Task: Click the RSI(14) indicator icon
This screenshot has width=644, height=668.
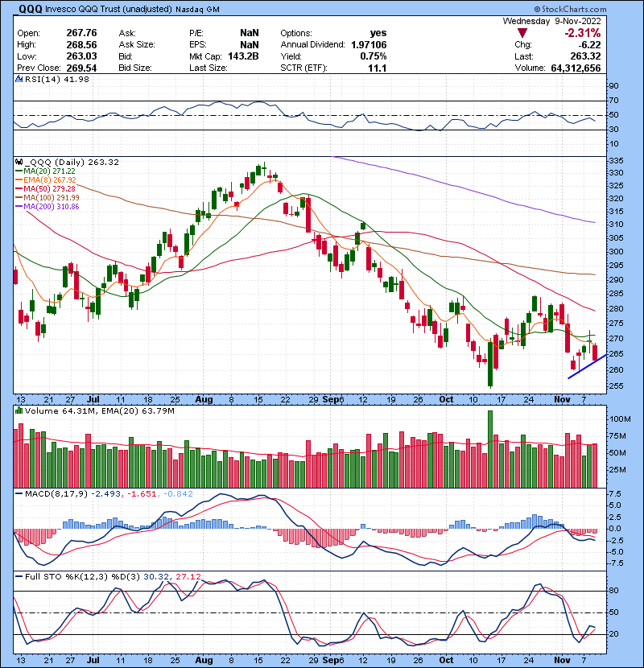Action: 19,79
